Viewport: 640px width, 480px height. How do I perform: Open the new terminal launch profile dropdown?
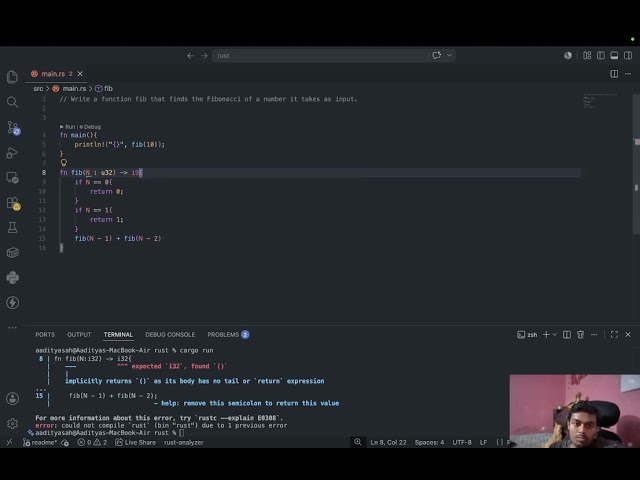tap(555, 335)
